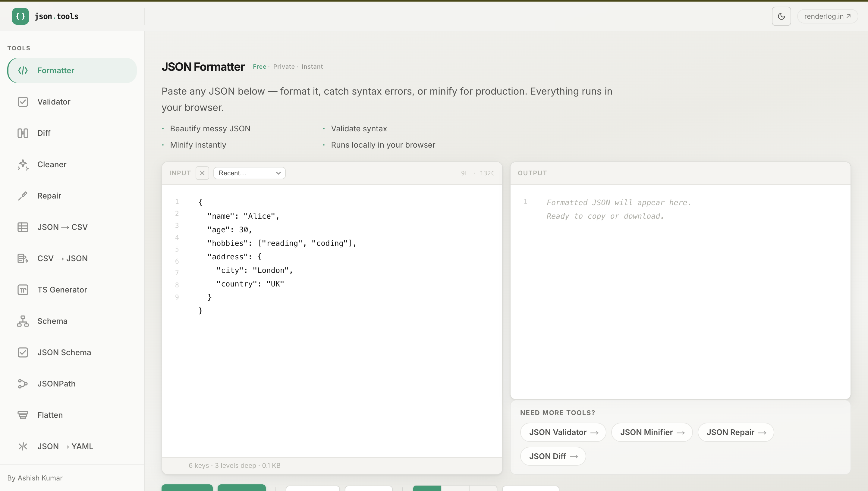Click the 'NEED MORE TOOLS?' heading
This screenshot has width=868, height=491.
pyautogui.click(x=557, y=413)
